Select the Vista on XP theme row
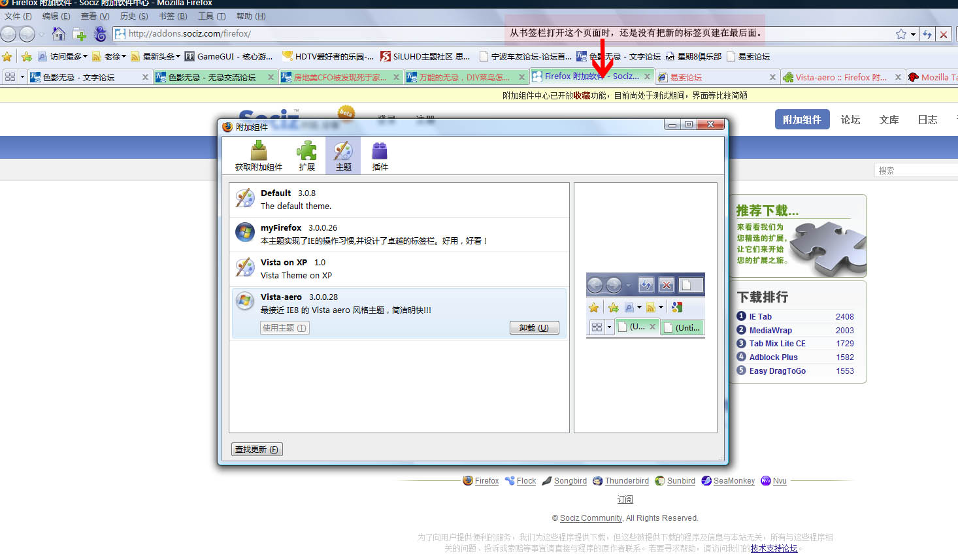The width and height of the screenshot is (958, 560). click(x=399, y=269)
